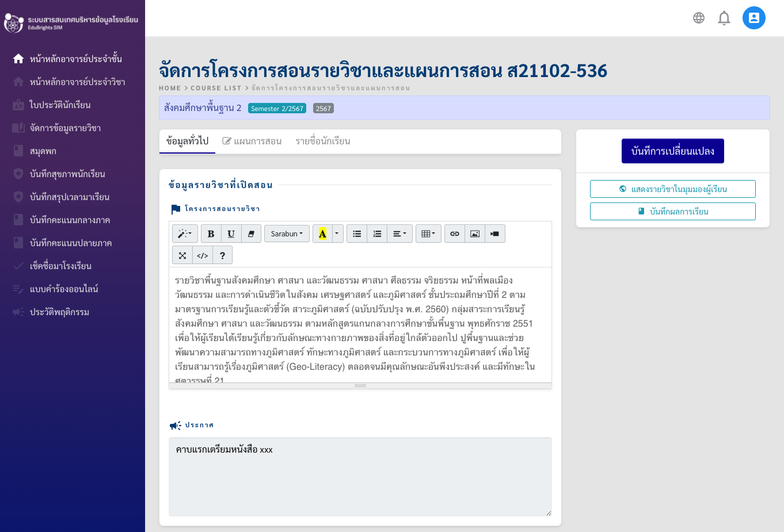
Task: Open the table insert dropdown
Action: 428,234
